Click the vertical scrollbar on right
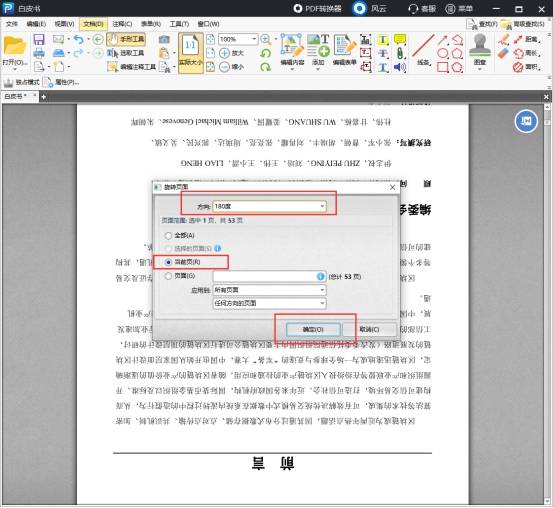Screen dimensions: 553x508 [547, 303]
